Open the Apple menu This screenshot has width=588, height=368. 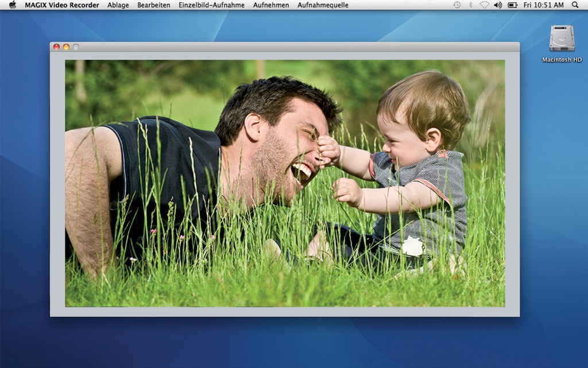pyautogui.click(x=13, y=5)
